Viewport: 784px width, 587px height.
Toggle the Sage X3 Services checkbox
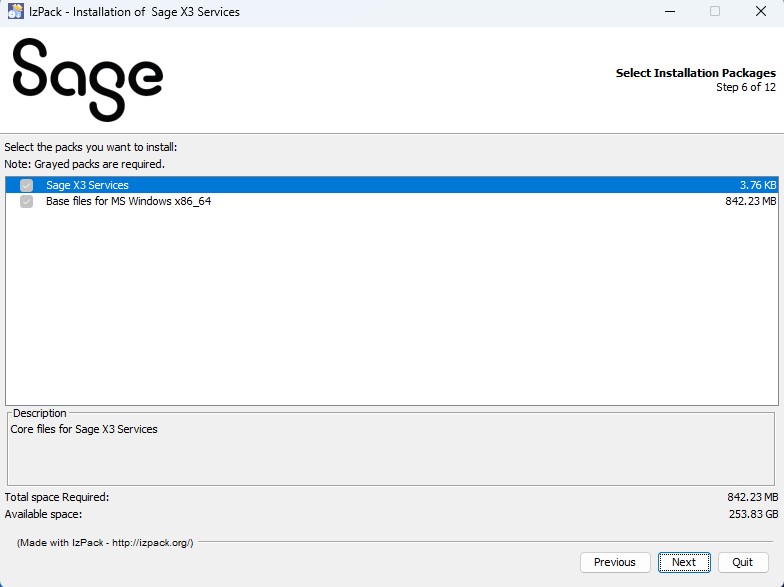click(x=26, y=185)
